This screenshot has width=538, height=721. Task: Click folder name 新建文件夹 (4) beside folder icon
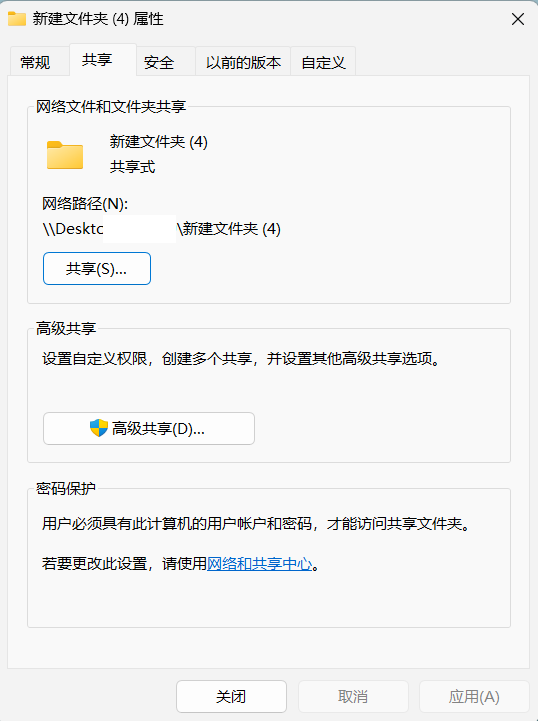point(159,142)
